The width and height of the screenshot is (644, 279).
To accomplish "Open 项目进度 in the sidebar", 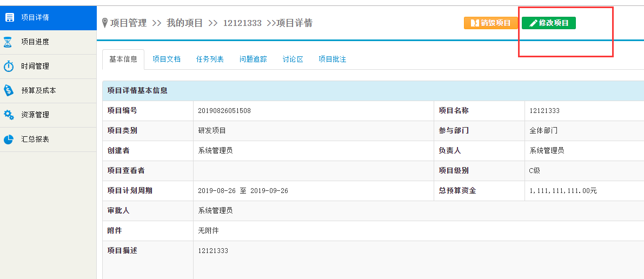I will [x=48, y=42].
